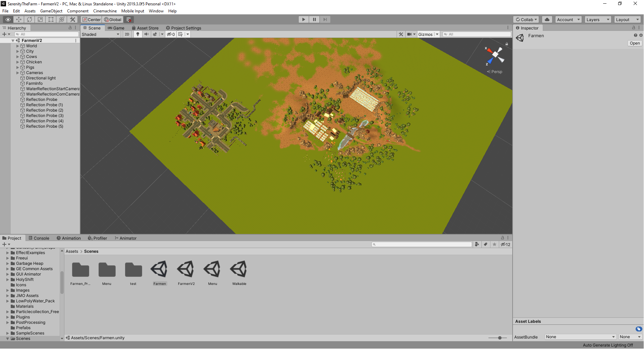This screenshot has width=644, height=362.
Task: Expand the Plugins folder in Project tree
Action: click(7, 317)
